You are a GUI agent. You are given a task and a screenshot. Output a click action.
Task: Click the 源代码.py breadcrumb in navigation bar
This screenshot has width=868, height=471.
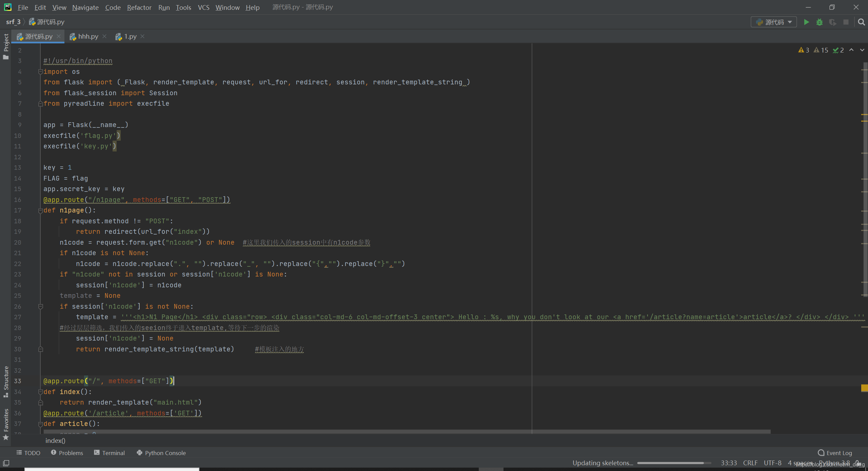tap(47, 22)
